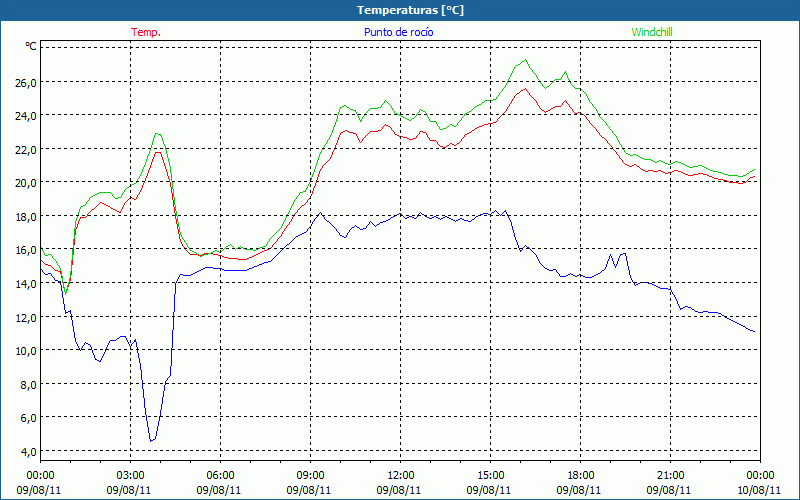The width and height of the screenshot is (800, 500).
Task: Click the 26,0 y-axis value
Action: [x=26, y=82]
